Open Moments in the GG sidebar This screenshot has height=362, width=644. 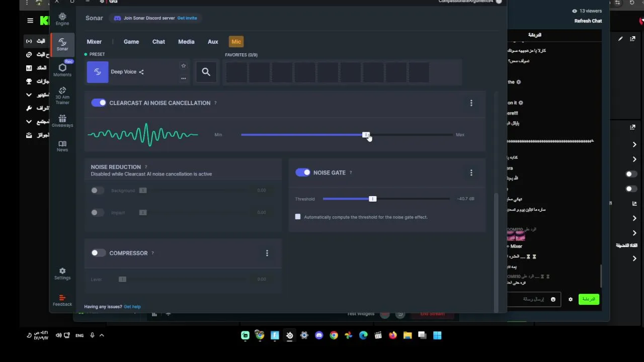tap(62, 70)
